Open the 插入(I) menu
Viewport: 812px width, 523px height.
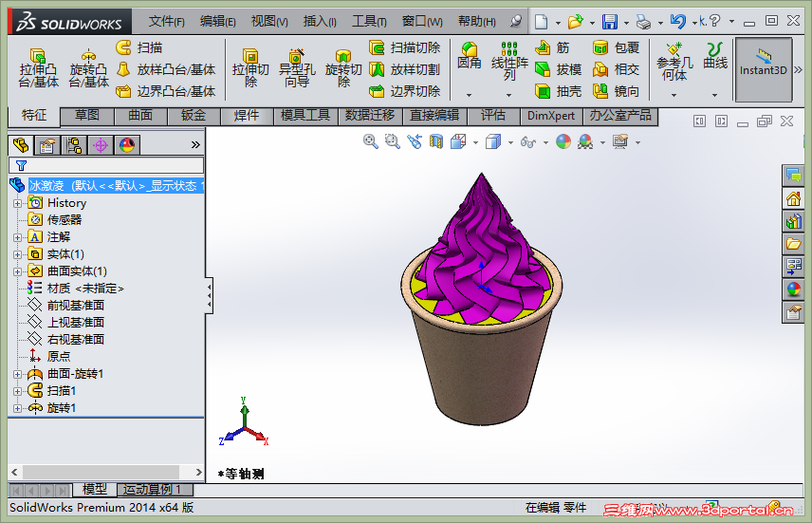320,21
